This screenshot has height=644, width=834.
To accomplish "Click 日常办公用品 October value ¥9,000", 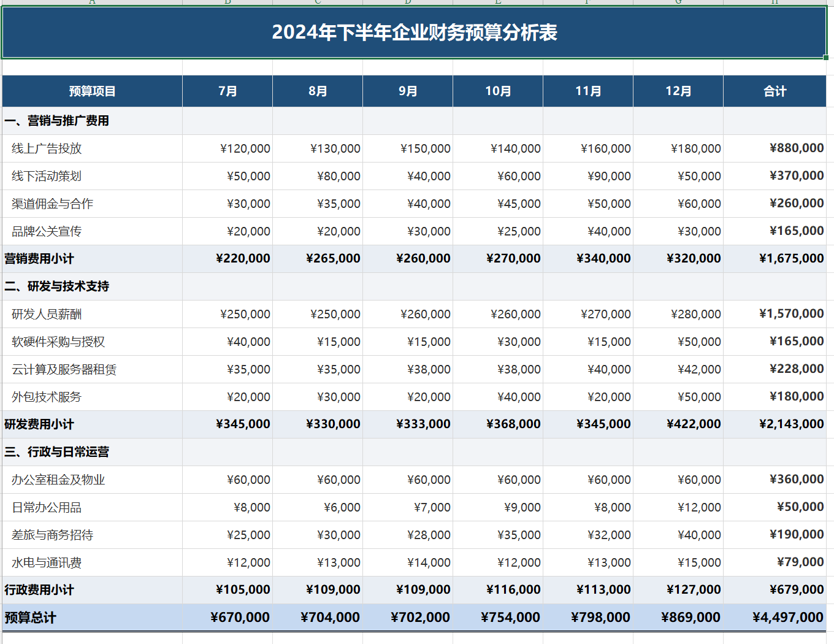I will [498, 507].
